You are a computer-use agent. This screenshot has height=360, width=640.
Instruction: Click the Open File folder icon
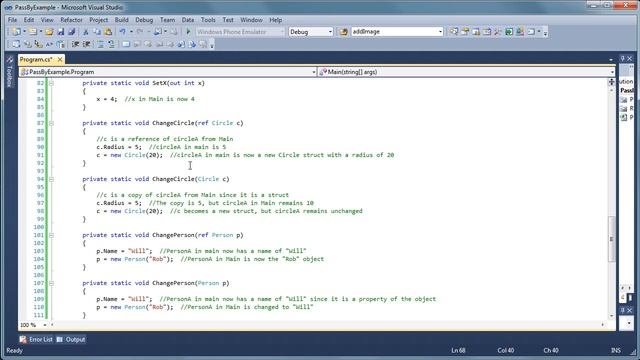click(x=49, y=32)
